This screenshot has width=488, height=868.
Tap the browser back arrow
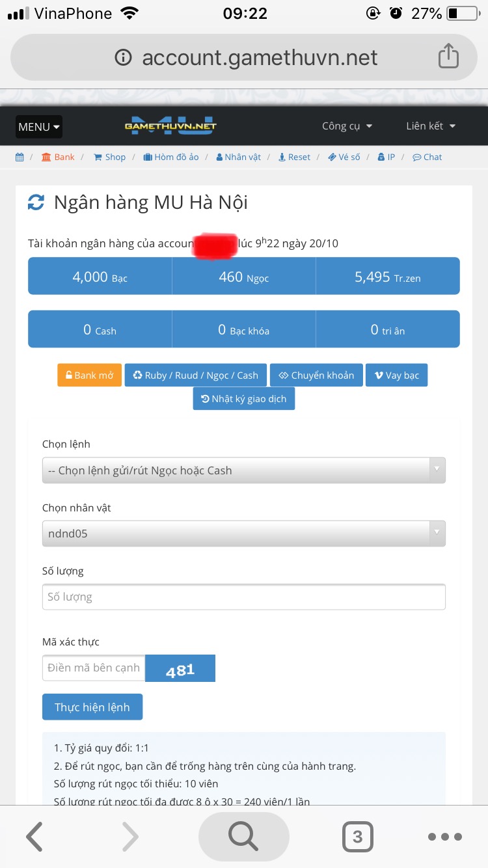pos(34,837)
